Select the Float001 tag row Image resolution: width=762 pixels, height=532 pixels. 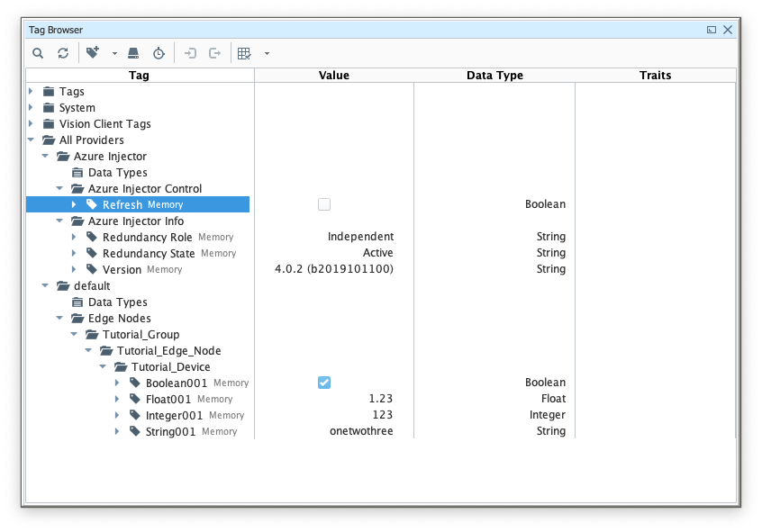[x=168, y=399]
